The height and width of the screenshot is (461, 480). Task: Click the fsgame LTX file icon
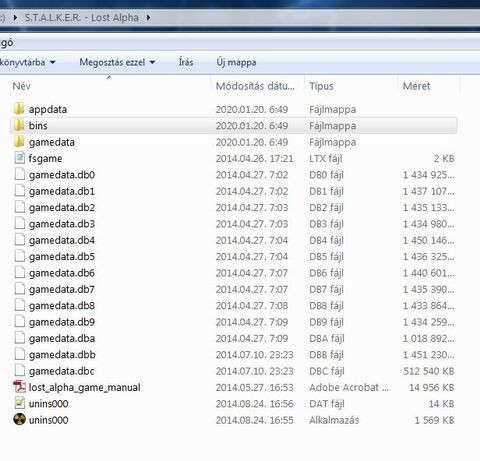(x=20, y=158)
